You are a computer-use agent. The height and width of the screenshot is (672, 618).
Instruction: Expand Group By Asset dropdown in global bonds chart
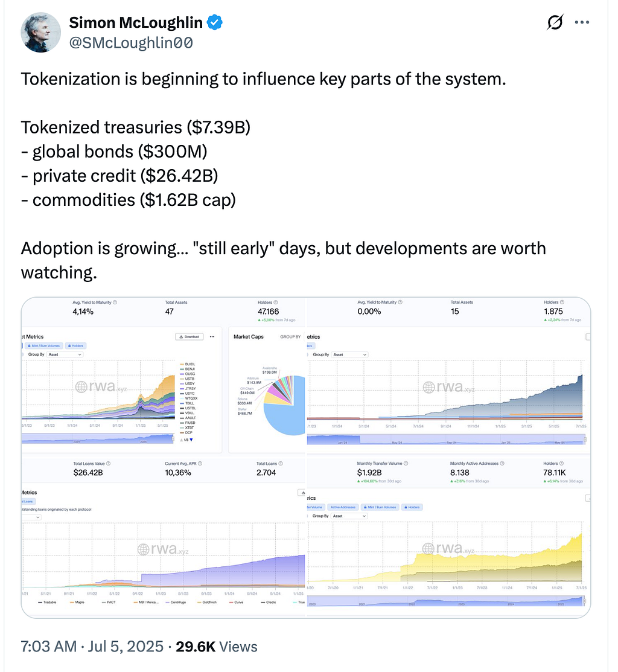(x=350, y=354)
